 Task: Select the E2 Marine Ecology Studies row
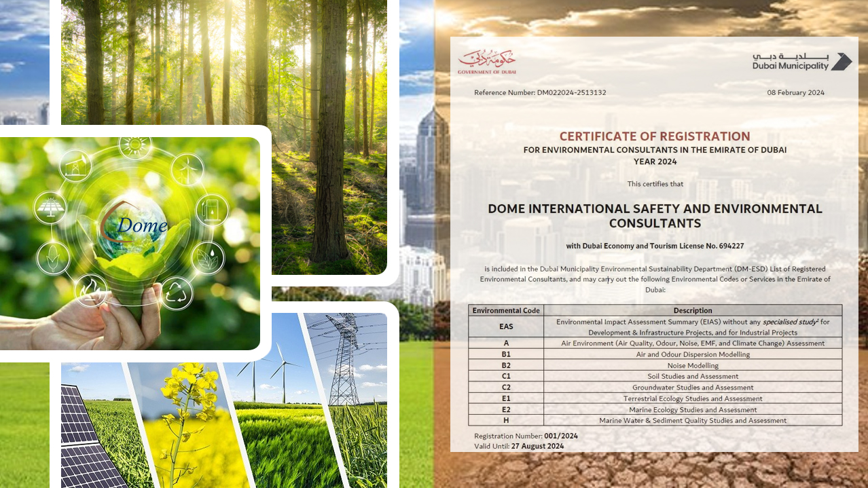tap(655, 409)
